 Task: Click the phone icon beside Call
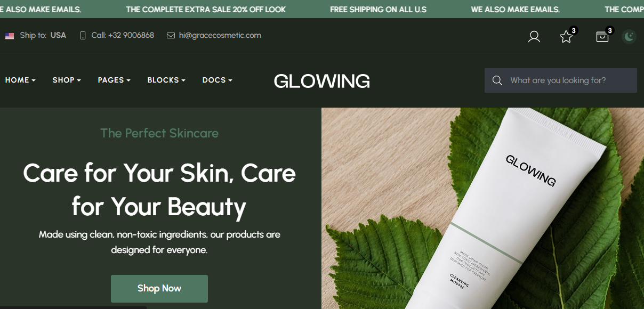[83, 36]
